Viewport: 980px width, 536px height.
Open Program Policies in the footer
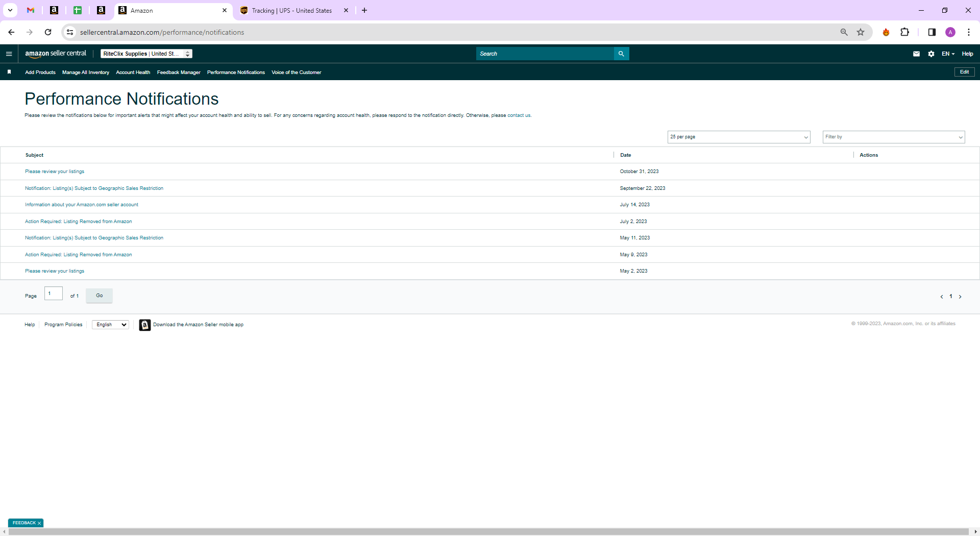(63, 325)
